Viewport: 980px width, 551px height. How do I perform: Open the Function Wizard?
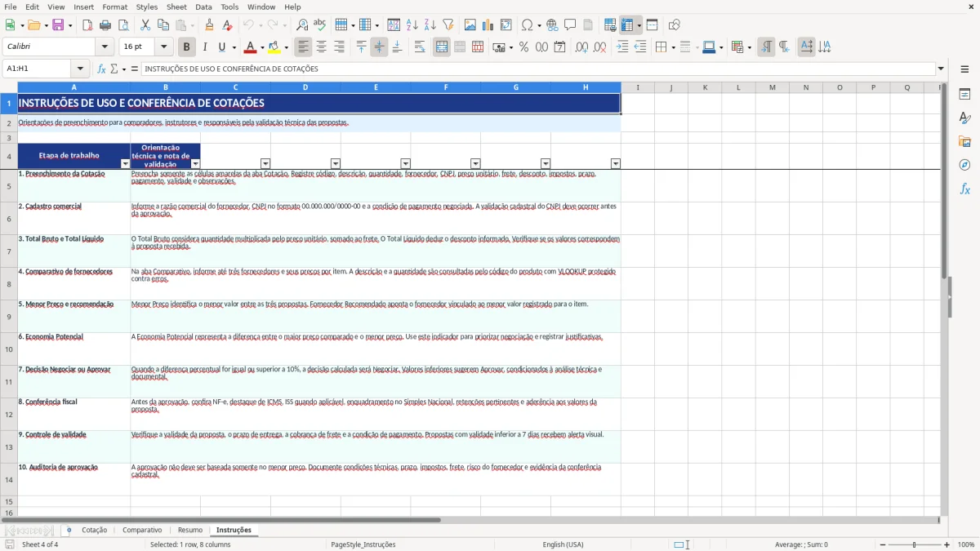point(102,69)
